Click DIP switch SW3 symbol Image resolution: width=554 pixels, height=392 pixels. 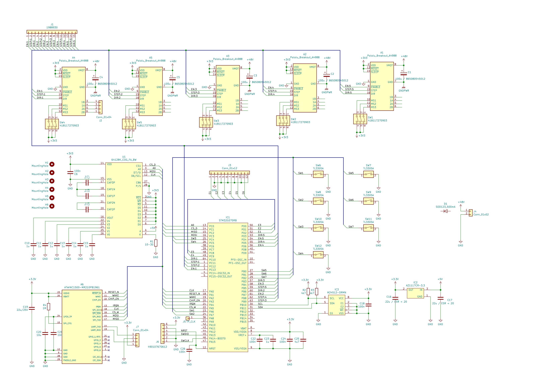[206, 122]
